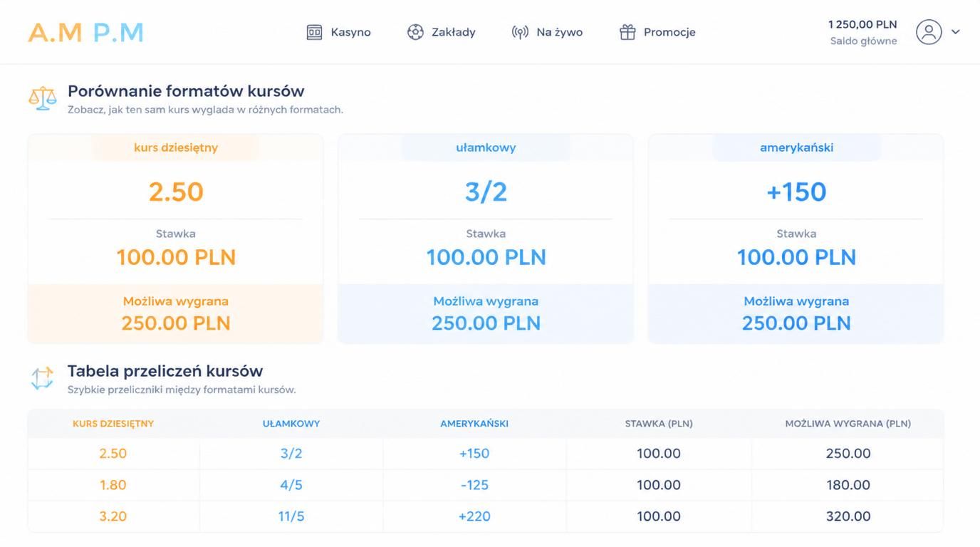980x547 pixels.
Task: Click the 1 250,00 PLN balance
Action: 862,24
